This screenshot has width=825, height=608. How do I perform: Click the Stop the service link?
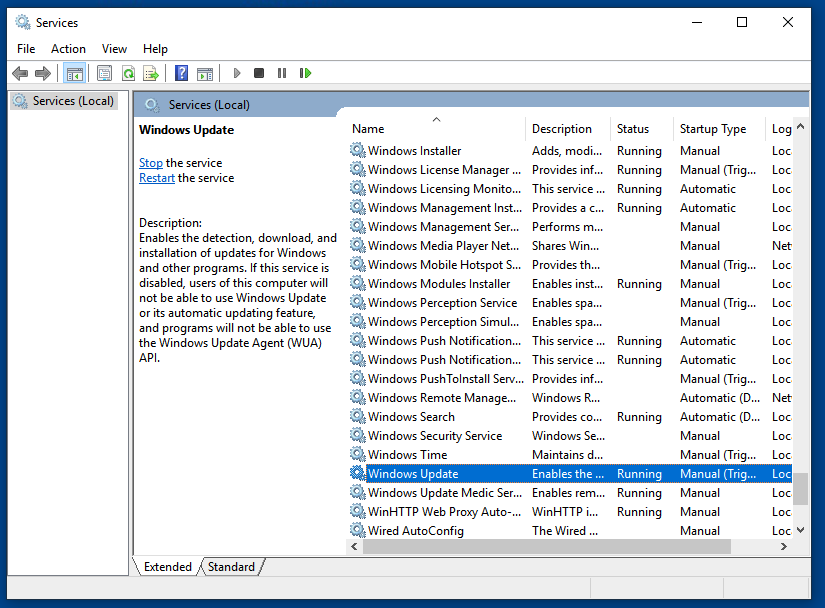pyautogui.click(x=151, y=163)
